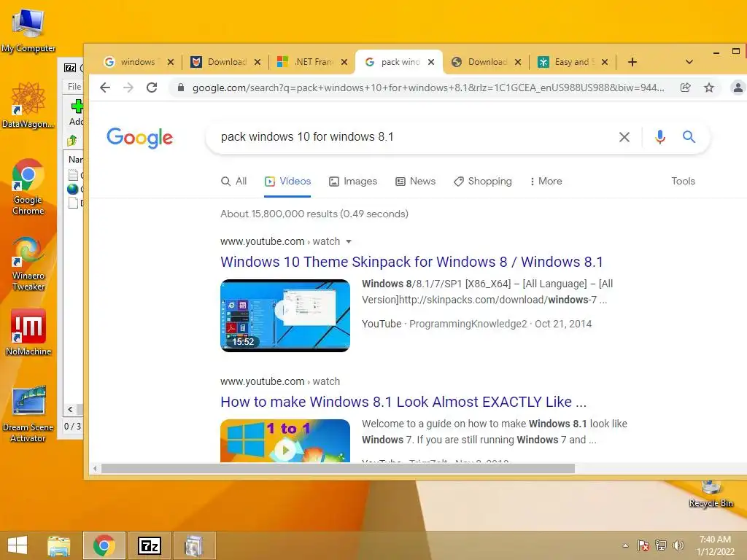This screenshot has height=560, width=747.
Task: Start voice search with the microphone icon
Action: pos(659,137)
